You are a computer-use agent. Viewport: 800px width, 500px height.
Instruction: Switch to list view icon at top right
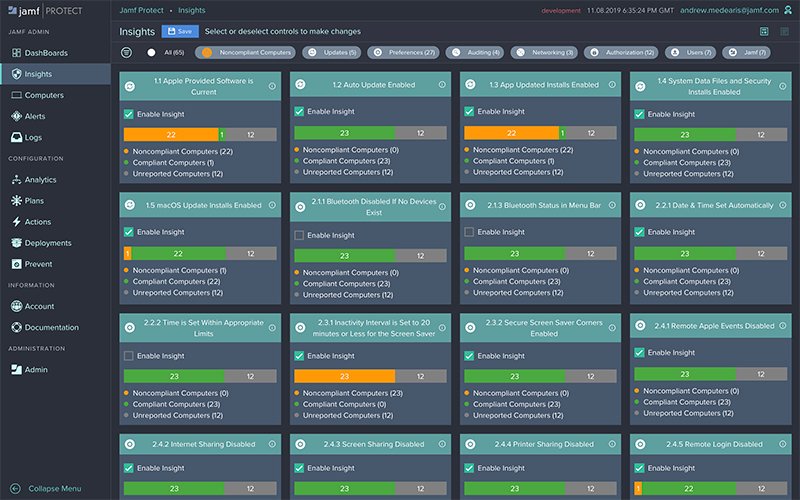(x=785, y=32)
